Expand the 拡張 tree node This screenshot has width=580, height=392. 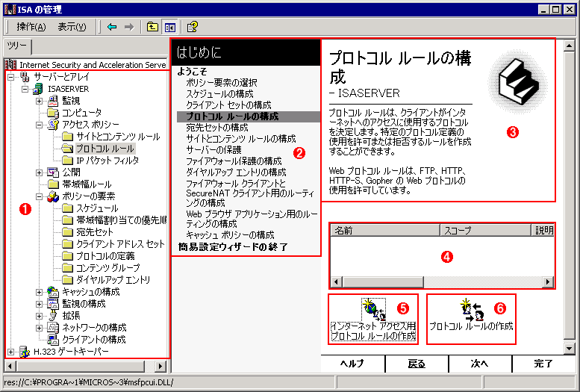(39, 316)
